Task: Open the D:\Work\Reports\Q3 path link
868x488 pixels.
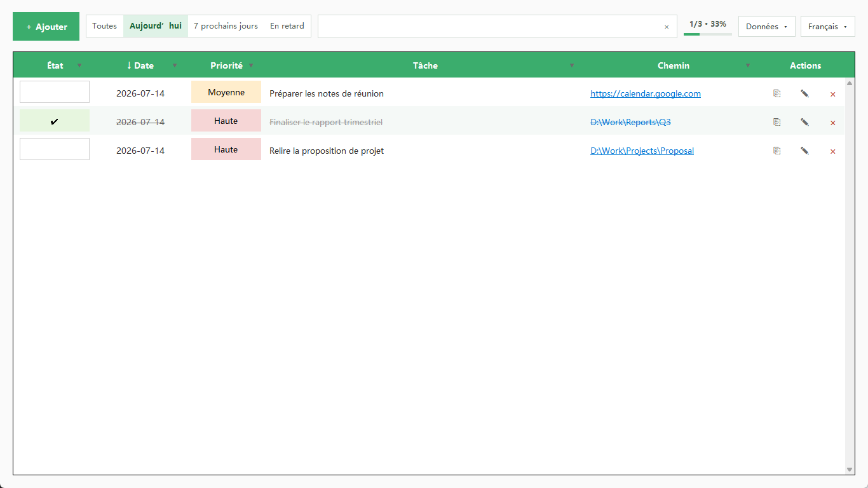Action: 630,122
